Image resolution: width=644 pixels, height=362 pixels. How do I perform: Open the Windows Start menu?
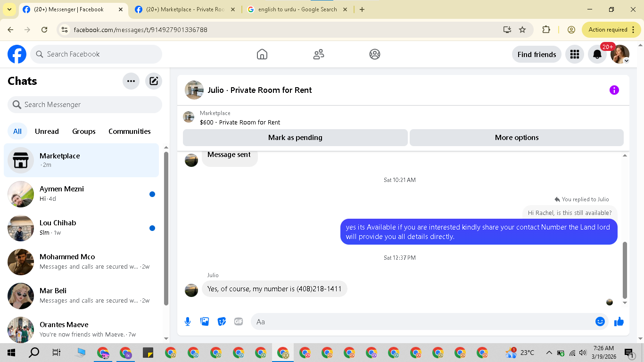coord(11,353)
